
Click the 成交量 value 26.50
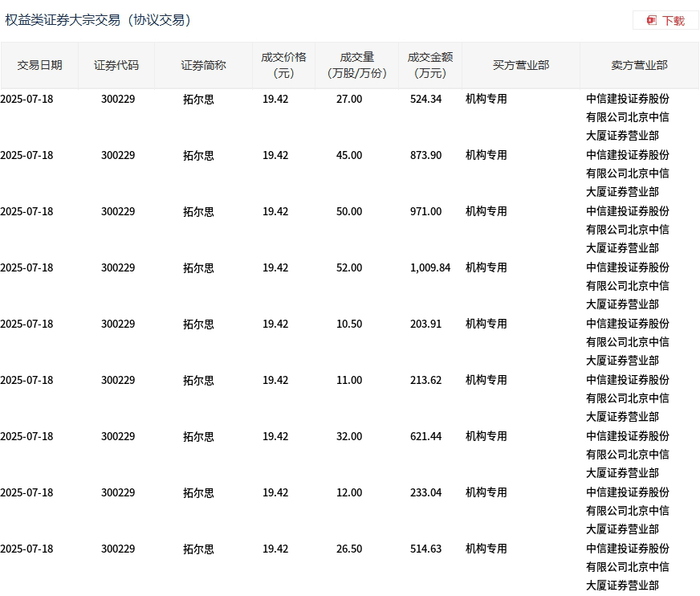[349, 549]
